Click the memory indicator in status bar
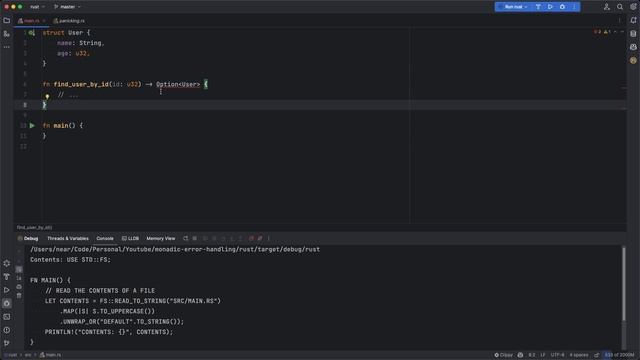This screenshot has width=640, height=360. pos(619,355)
